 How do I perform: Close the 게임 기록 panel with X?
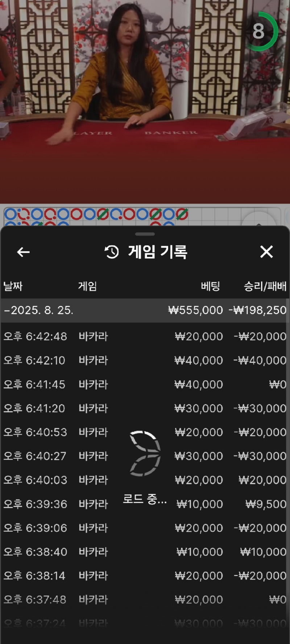(266, 252)
